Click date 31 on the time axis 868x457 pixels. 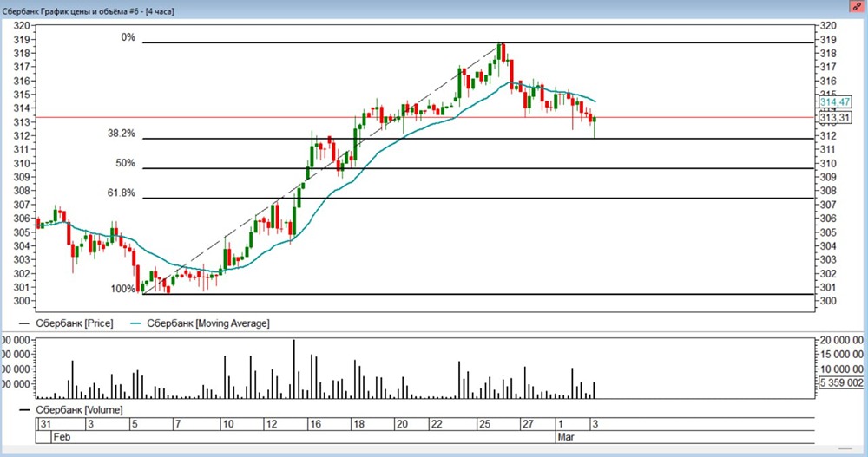pos(45,424)
